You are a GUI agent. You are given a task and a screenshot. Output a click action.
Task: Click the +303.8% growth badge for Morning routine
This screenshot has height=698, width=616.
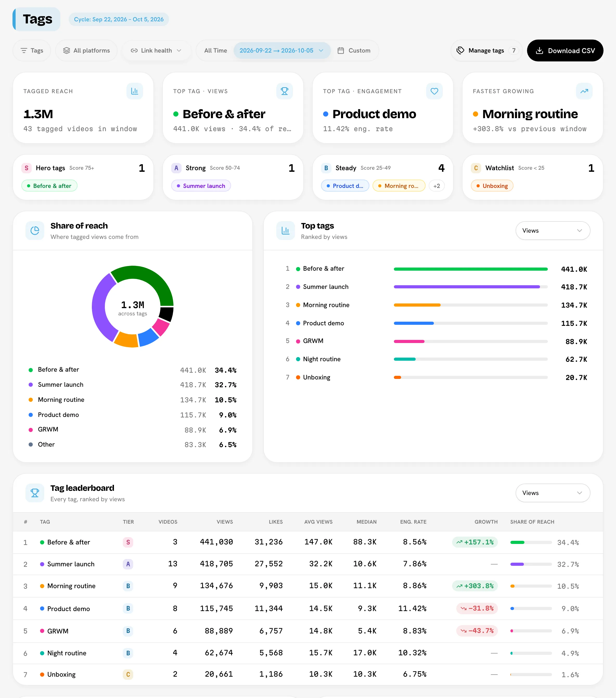pos(475,586)
